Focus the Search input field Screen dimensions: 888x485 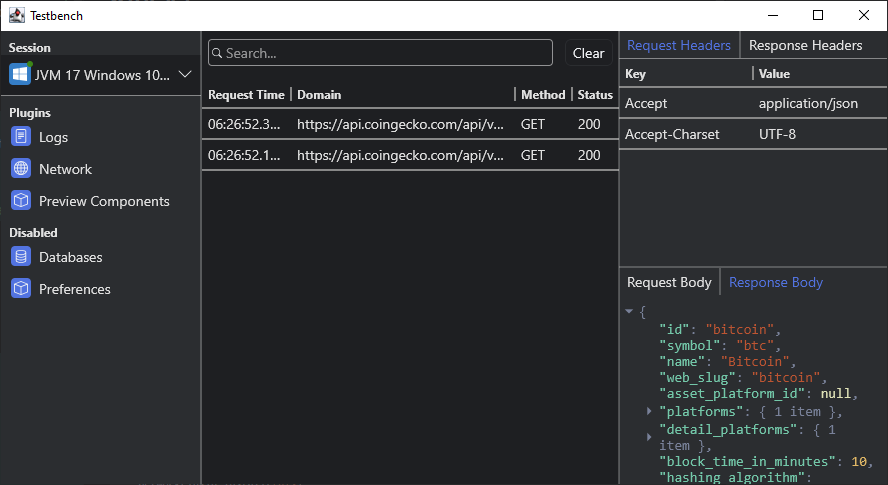pyautogui.click(x=385, y=53)
